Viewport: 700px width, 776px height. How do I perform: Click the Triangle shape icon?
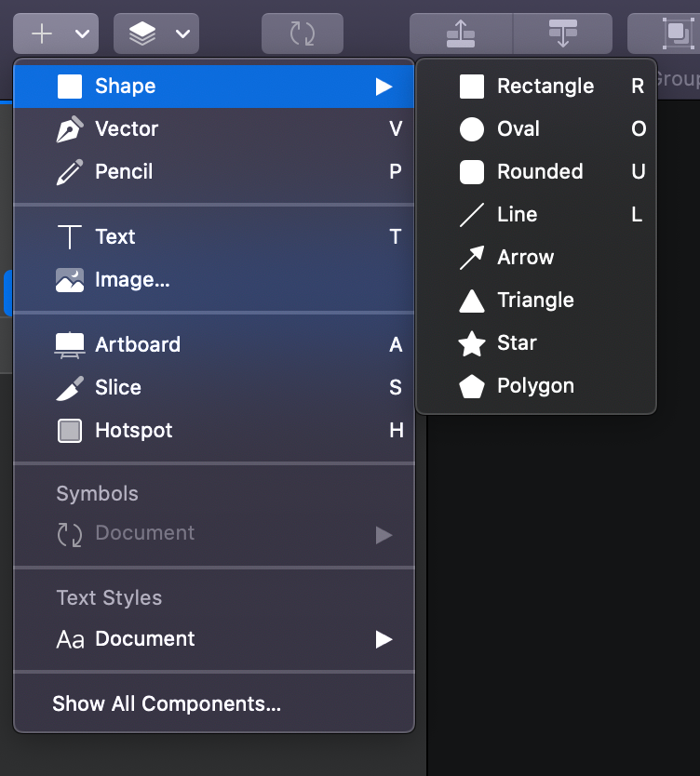472,301
